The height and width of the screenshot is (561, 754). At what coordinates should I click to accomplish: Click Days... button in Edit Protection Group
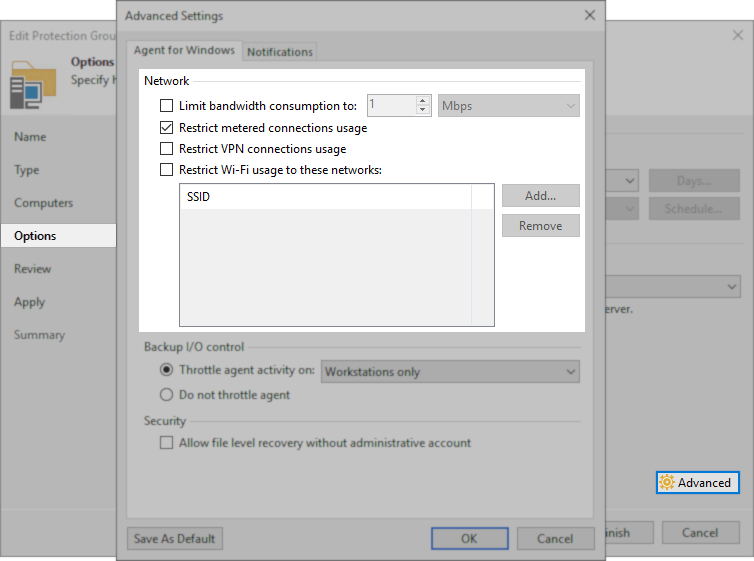coord(694,181)
